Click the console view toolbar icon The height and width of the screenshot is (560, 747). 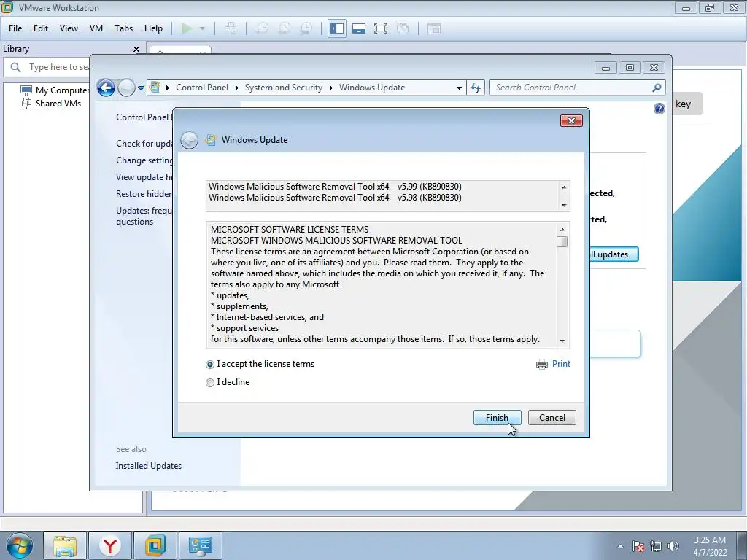pyautogui.click(x=433, y=28)
